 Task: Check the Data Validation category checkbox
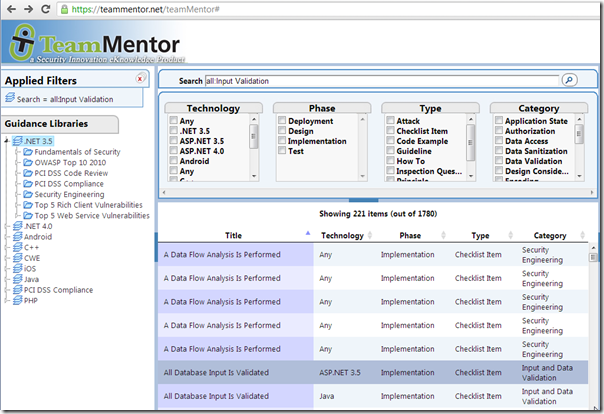click(499, 161)
